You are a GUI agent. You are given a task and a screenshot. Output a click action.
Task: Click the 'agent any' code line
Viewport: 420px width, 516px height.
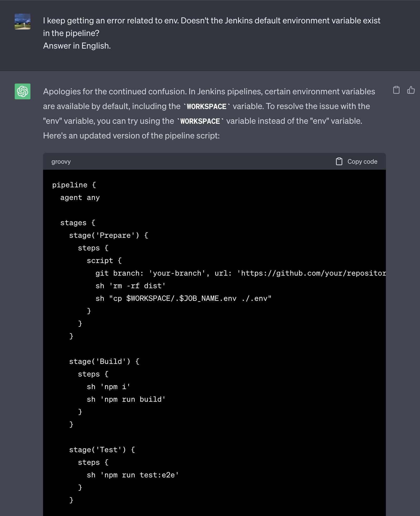coord(80,198)
